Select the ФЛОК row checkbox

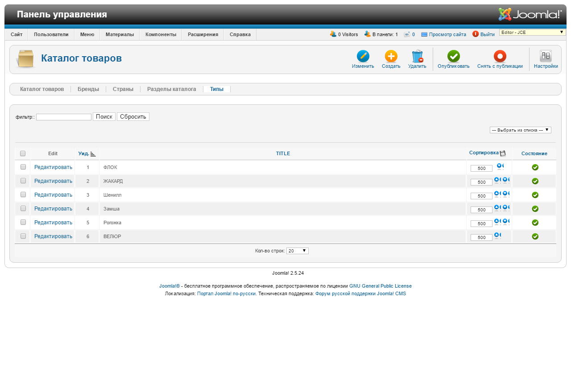(23, 167)
